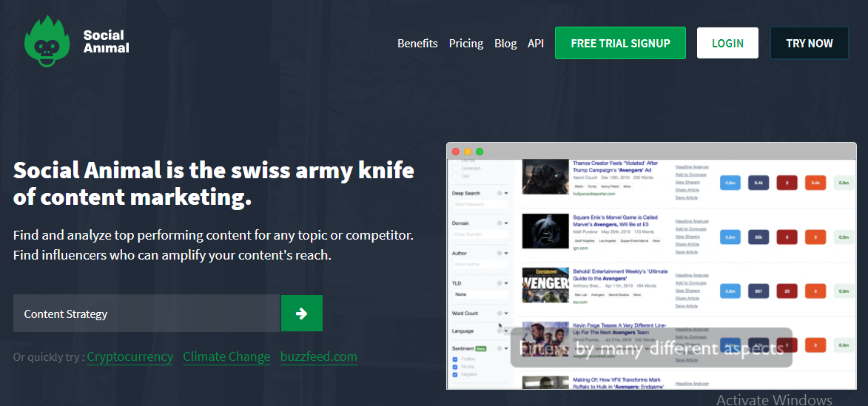Click the FREE TRIAL SIGNUP button
Viewport: 868px width, 406px height.
pyautogui.click(x=620, y=43)
